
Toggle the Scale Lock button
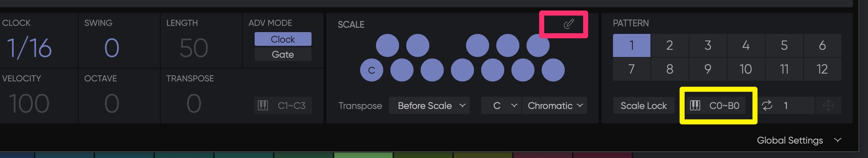coord(643,106)
